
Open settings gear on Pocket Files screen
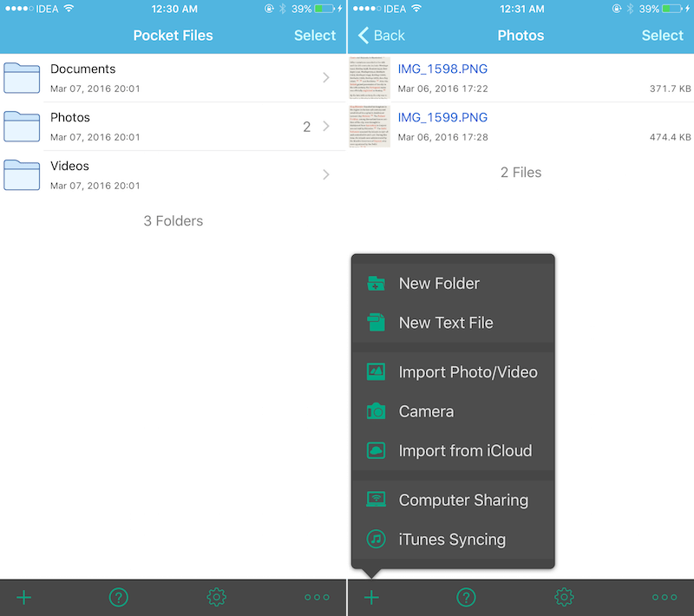(x=216, y=597)
